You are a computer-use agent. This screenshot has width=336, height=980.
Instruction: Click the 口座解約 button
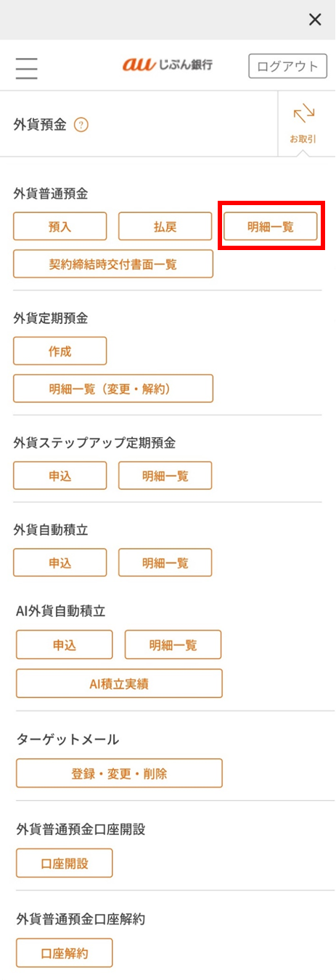65,953
